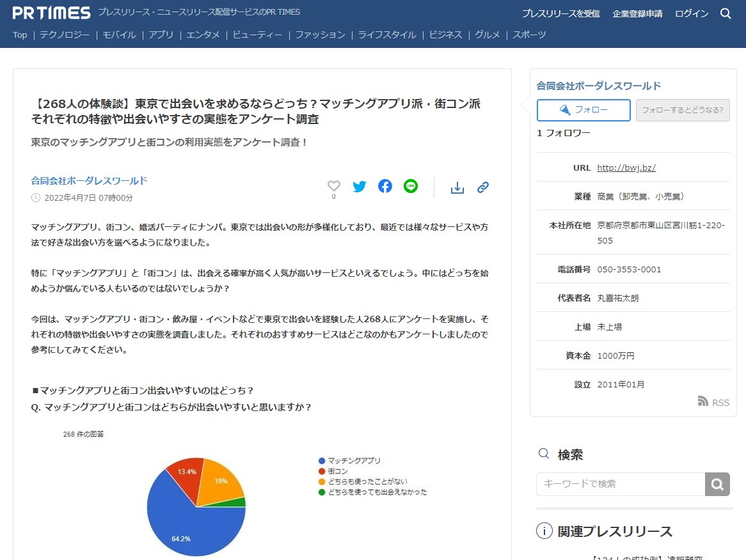746x560 pixels.
Task: Click the magnifier icon beside 検索 heading
Action: 544,453
